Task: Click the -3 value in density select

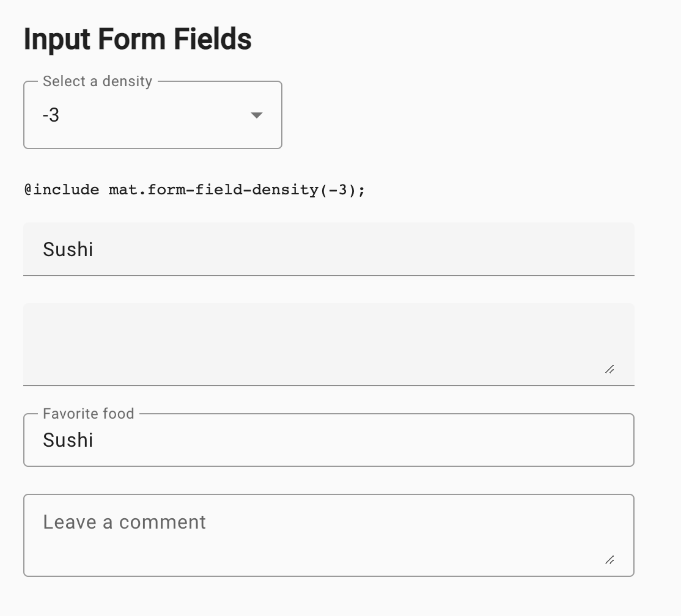Action: coord(51,116)
